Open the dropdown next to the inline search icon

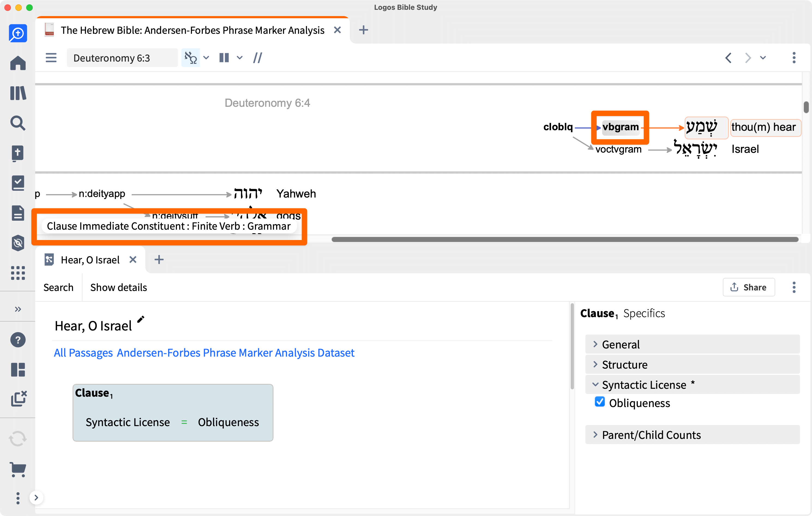(206, 58)
